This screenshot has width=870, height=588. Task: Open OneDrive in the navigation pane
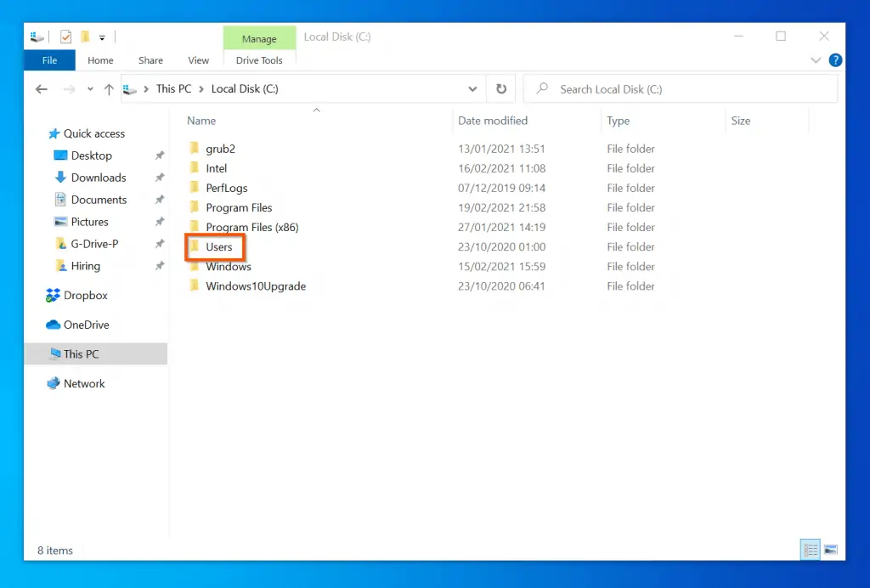point(77,325)
